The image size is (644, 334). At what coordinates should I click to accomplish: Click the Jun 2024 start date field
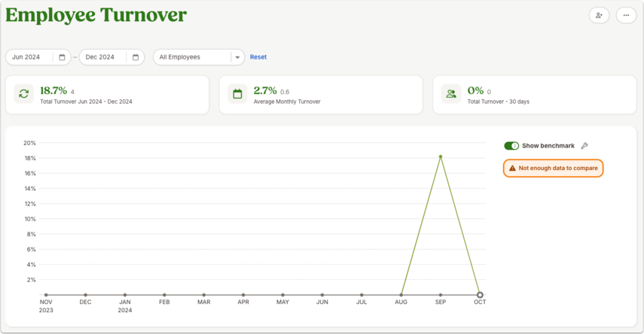tap(38, 57)
